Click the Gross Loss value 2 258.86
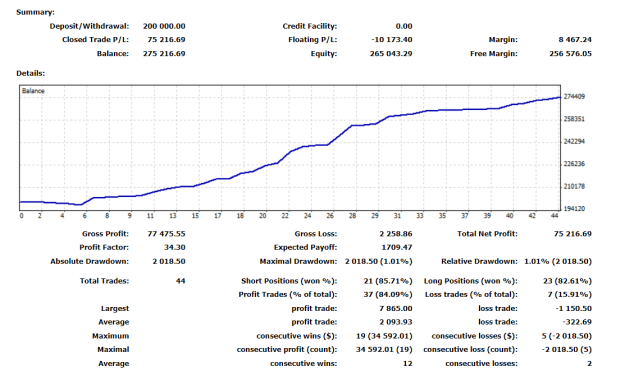Viewport: 625px width, 371px height. (x=396, y=234)
